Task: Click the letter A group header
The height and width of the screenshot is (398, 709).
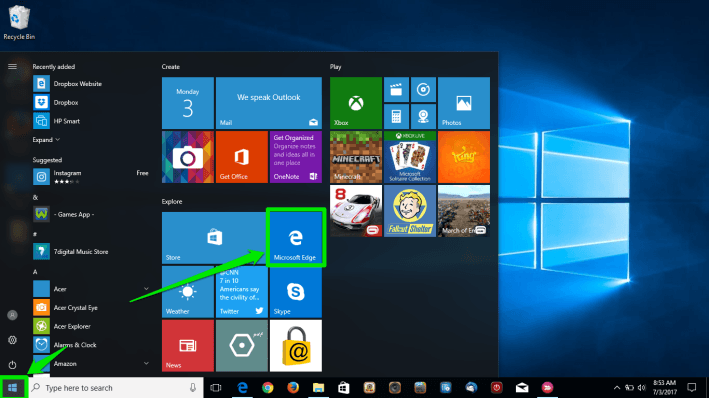Action: pyautogui.click(x=35, y=272)
